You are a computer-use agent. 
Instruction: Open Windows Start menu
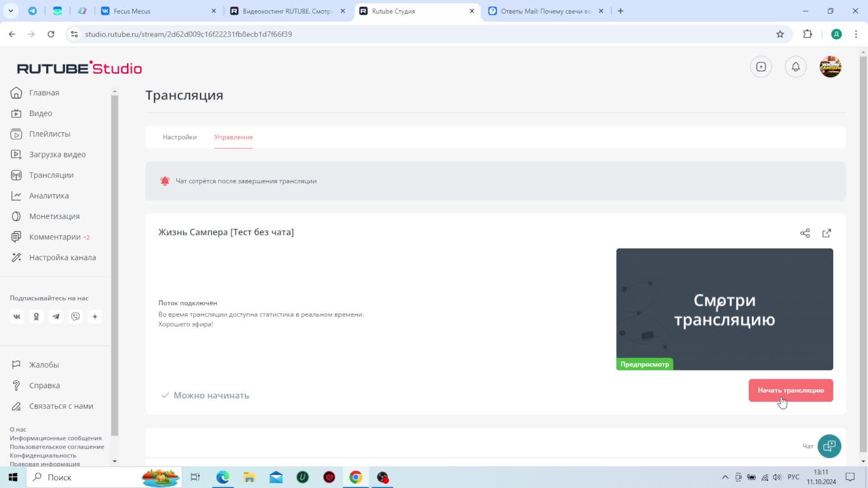click(x=13, y=477)
